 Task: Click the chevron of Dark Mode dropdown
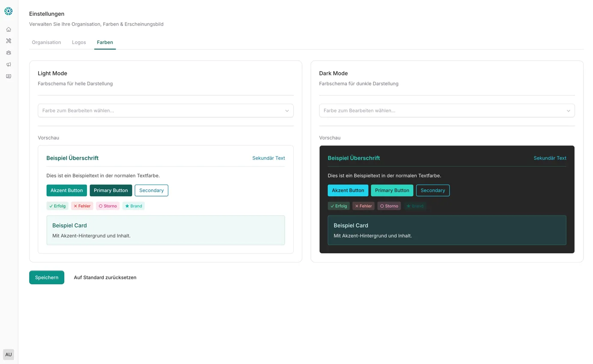[568, 111]
